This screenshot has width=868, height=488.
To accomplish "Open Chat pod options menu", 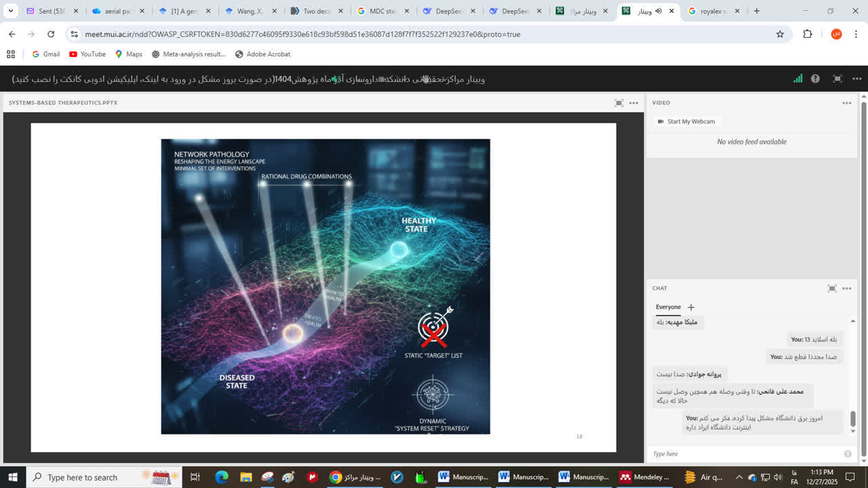I will (x=846, y=288).
